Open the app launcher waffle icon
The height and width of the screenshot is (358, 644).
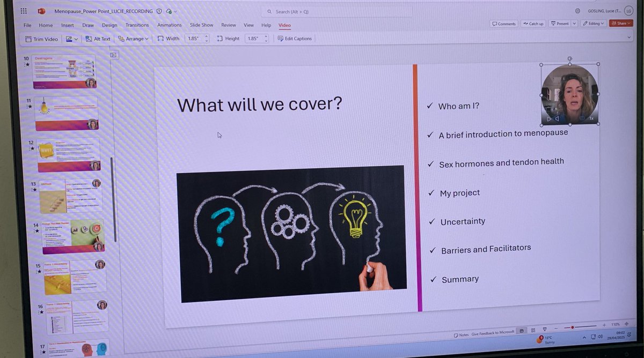pos(24,11)
